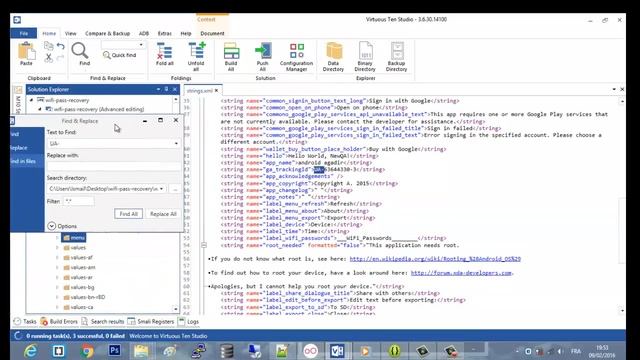640x360 pixels.
Task: Open the en.wikipedia.org rooting link
Action: pyautogui.click(x=435, y=259)
